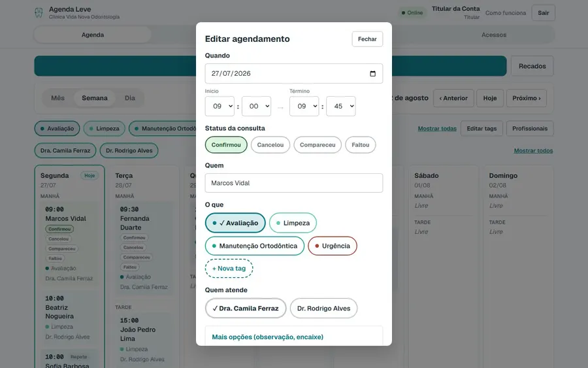
Task: Expand Mais opções (observação, encaixe)
Action: pyautogui.click(x=268, y=337)
